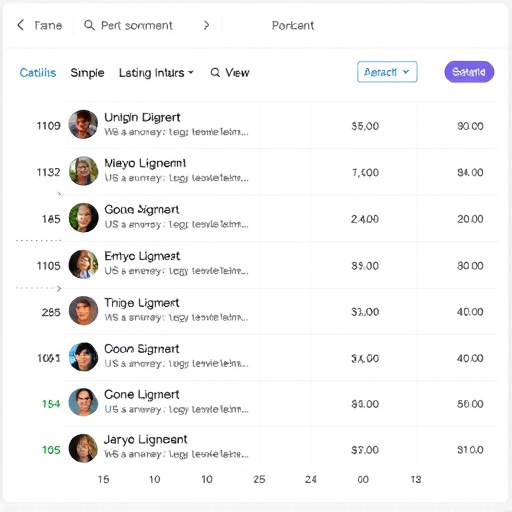Image resolution: width=512 pixels, height=512 pixels.
Task: Expand the Lating Inlars dropdown
Action: pyautogui.click(x=156, y=72)
